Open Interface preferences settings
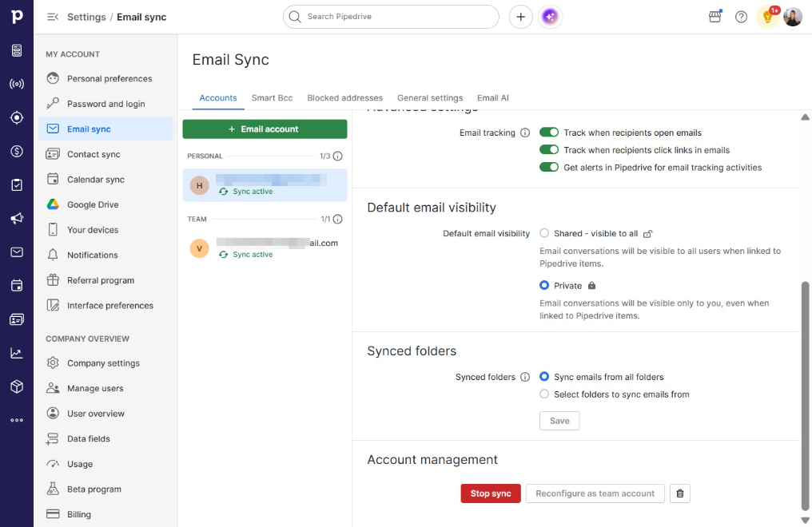The image size is (812, 527). (105, 306)
